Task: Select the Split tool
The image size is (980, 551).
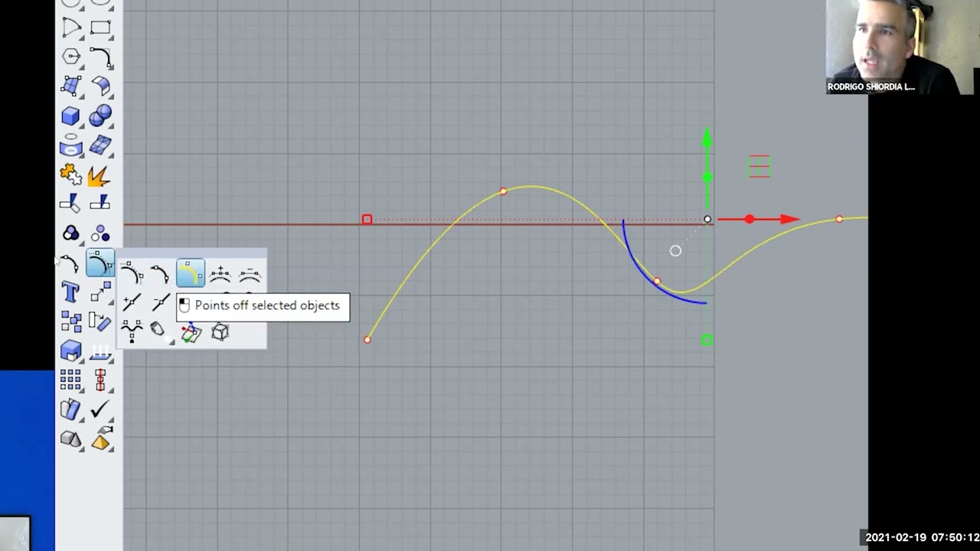Action: [100, 204]
